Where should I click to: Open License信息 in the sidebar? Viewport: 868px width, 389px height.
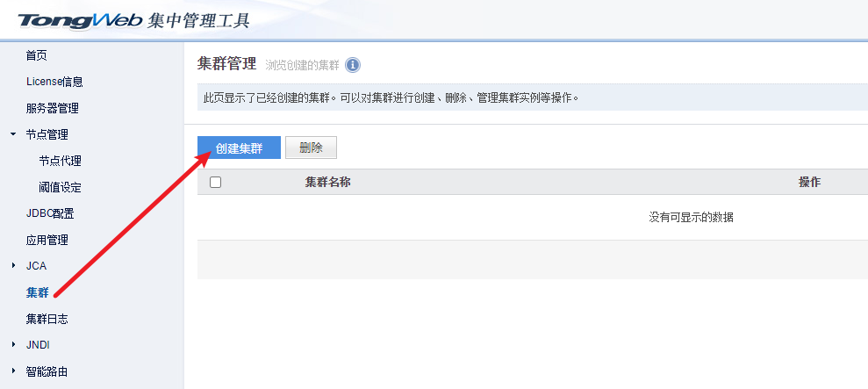(54, 82)
